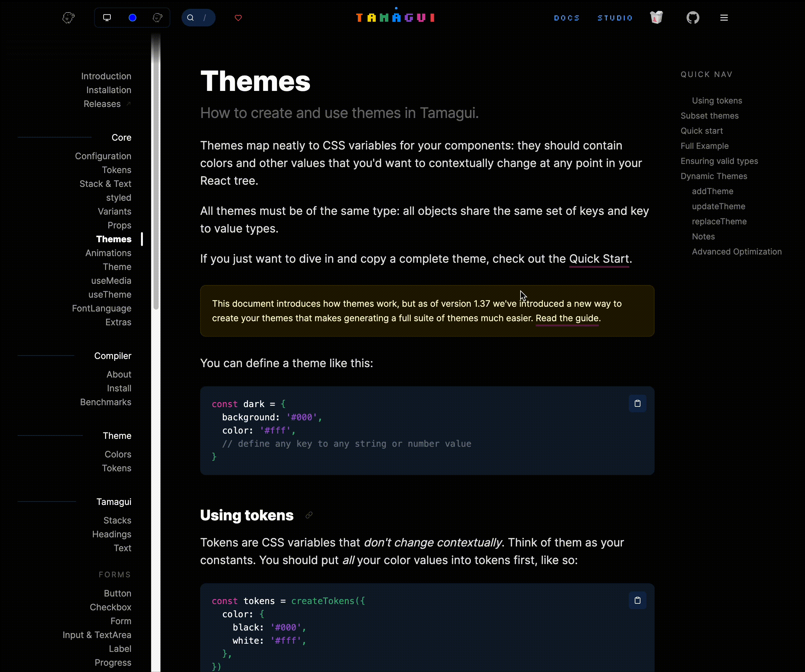Image resolution: width=805 pixels, height=672 pixels.
Task: Jump to Notes in Quick Nav
Action: [x=703, y=237]
